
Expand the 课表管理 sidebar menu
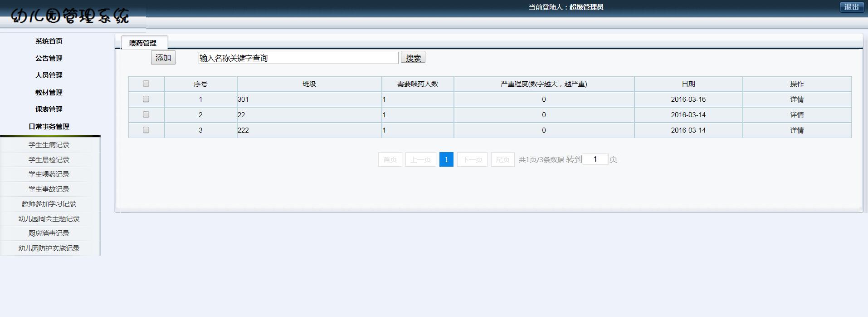click(x=49, y=109)
